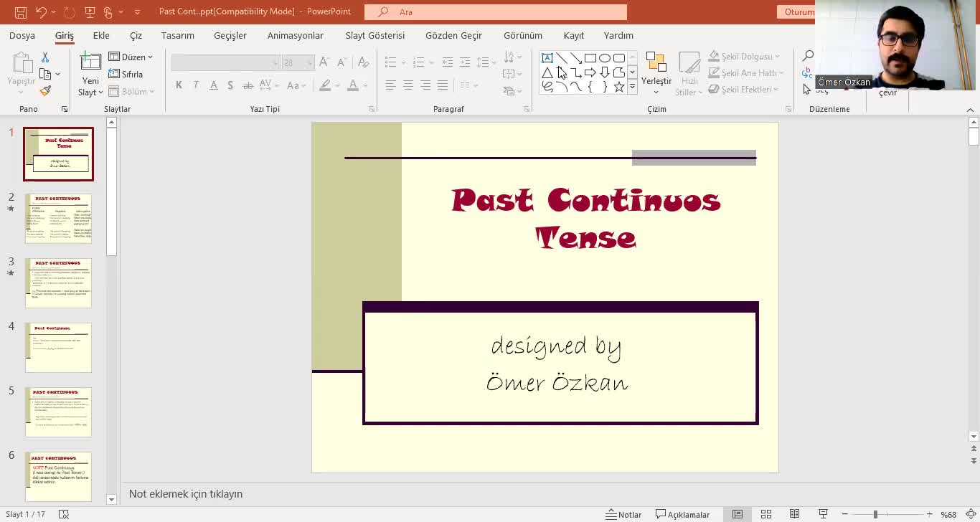
Task: Select the straight Line shape tool
Action: point(562,58)
